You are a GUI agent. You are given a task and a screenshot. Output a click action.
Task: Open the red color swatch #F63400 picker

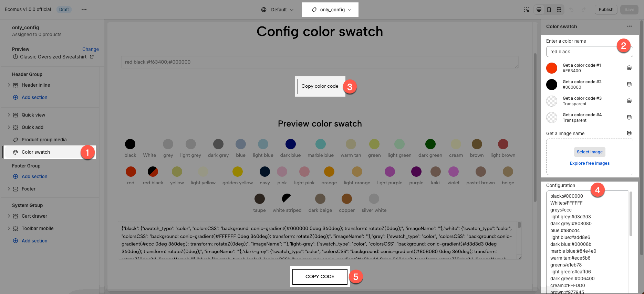(x=552, y=68)
